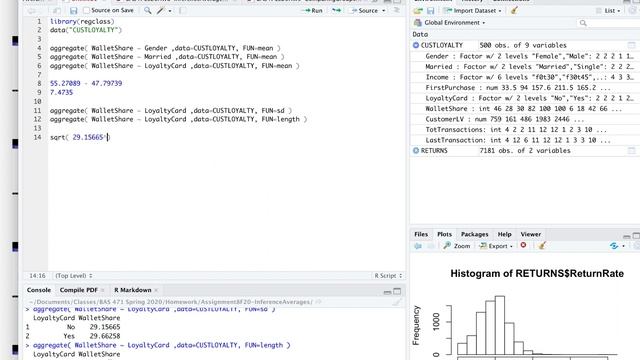Close the Compile PDF tab
This screenshot has height=360, width=640.
pyautogui.click(x=102, y=290)
